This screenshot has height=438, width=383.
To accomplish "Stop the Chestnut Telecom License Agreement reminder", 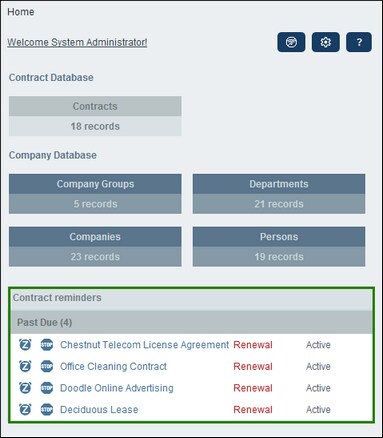I will pos(47,345).
